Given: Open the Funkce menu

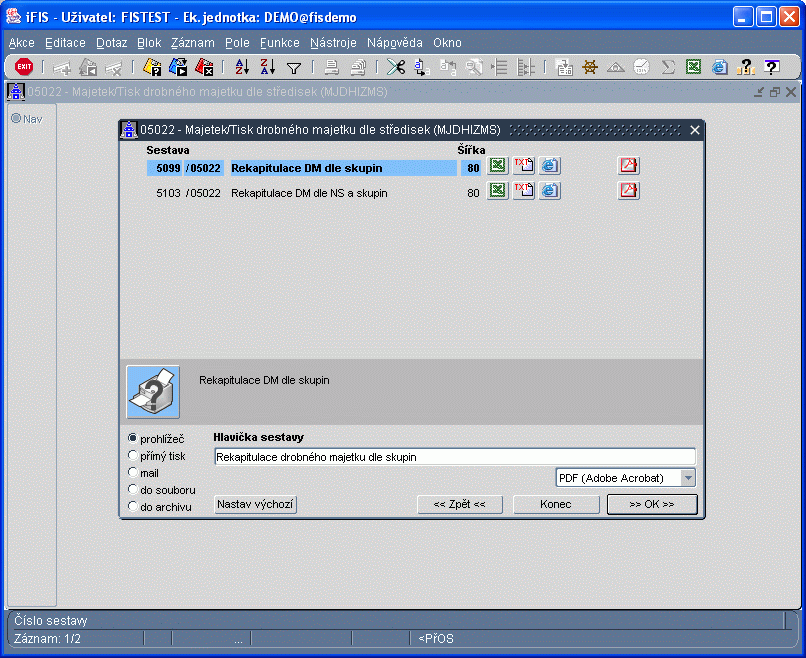Looking at the screenshot, I should (x=280, y=43).
